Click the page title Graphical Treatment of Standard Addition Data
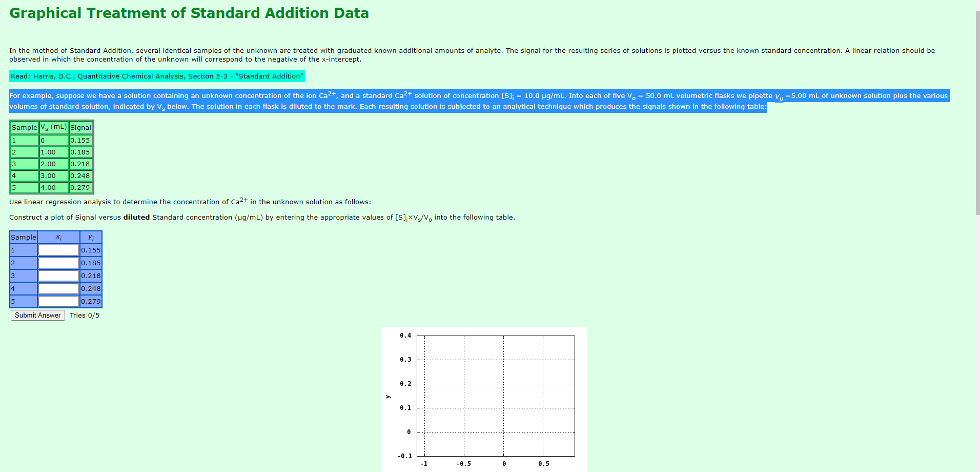Image resolution: width=980 pixels, height=472 pixels. [x=189, y=13]
